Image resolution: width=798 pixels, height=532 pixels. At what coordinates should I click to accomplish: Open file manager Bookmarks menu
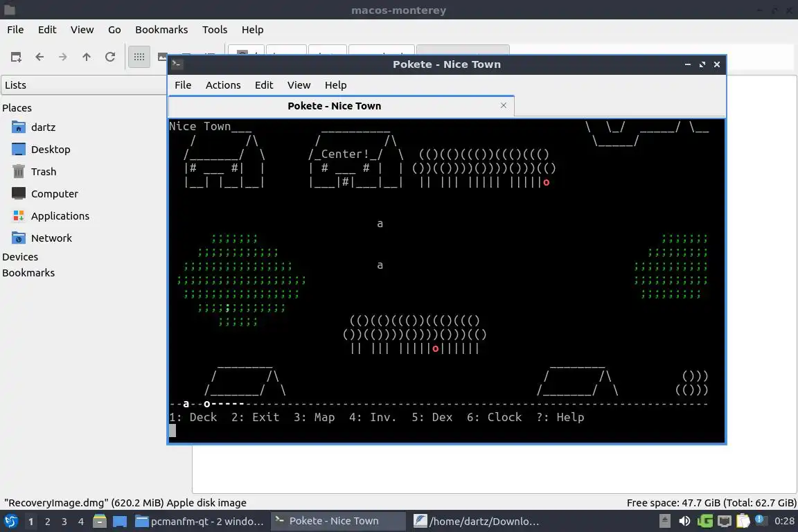tap(161, 30)
